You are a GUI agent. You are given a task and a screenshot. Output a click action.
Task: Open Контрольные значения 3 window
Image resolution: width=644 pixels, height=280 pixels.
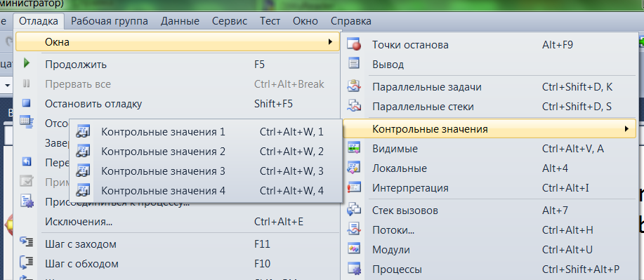point(206,171)
